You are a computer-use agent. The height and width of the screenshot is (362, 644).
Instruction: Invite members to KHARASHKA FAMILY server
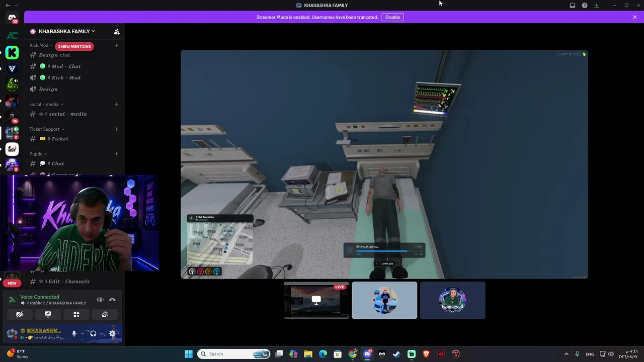(117, 32)
